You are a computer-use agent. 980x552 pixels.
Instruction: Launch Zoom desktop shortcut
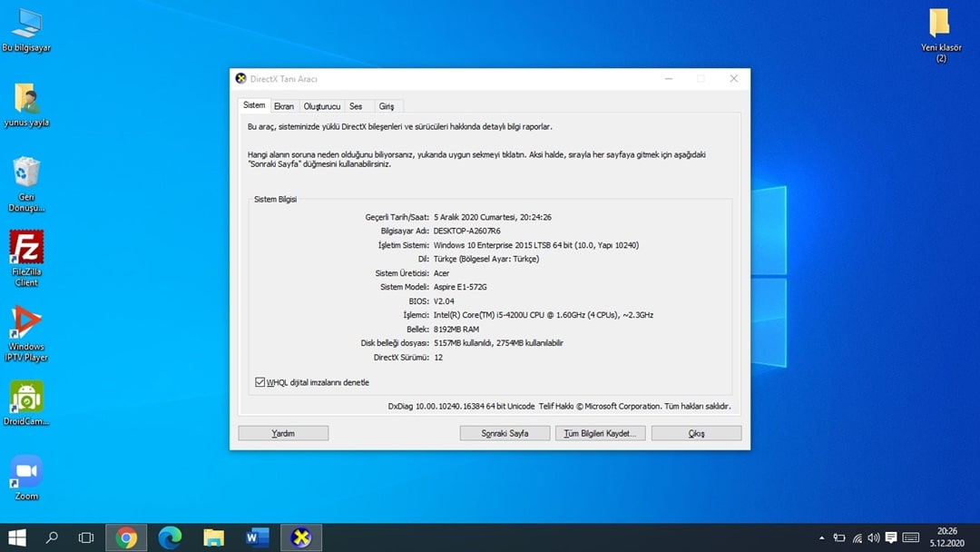coord(26,478)
